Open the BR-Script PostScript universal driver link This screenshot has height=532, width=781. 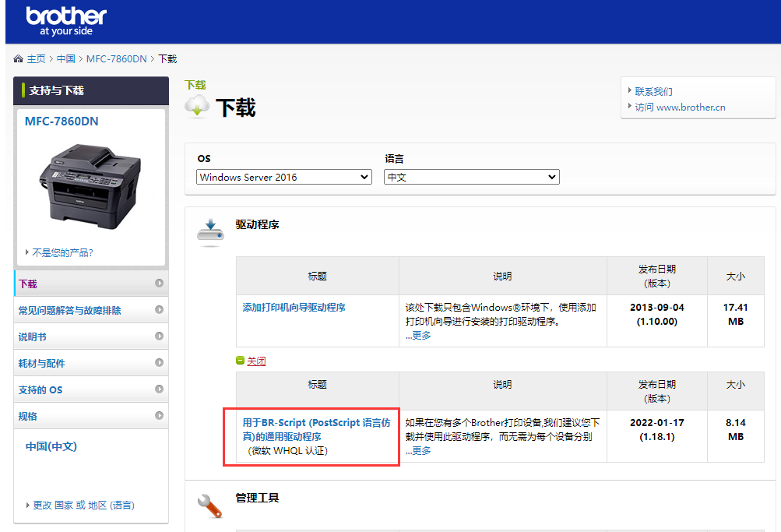[x=317, y=429]
